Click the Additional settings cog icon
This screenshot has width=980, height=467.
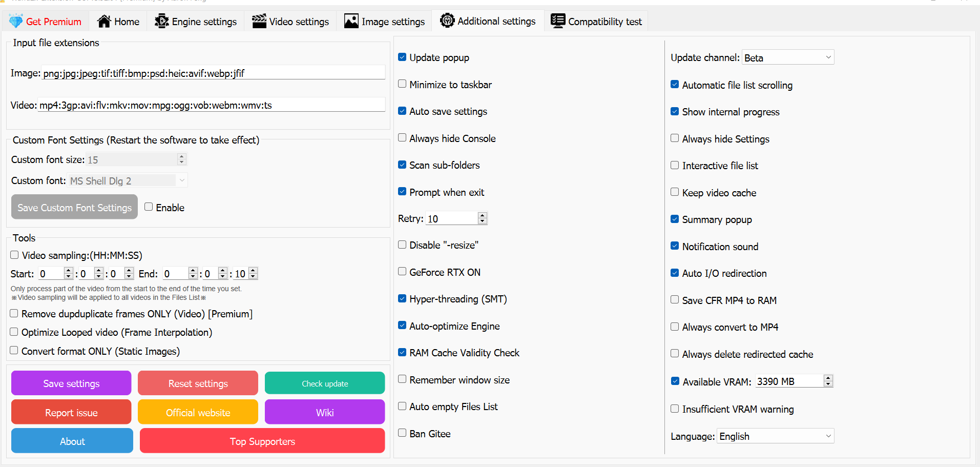pyautogui.click(x=447, y=21)
